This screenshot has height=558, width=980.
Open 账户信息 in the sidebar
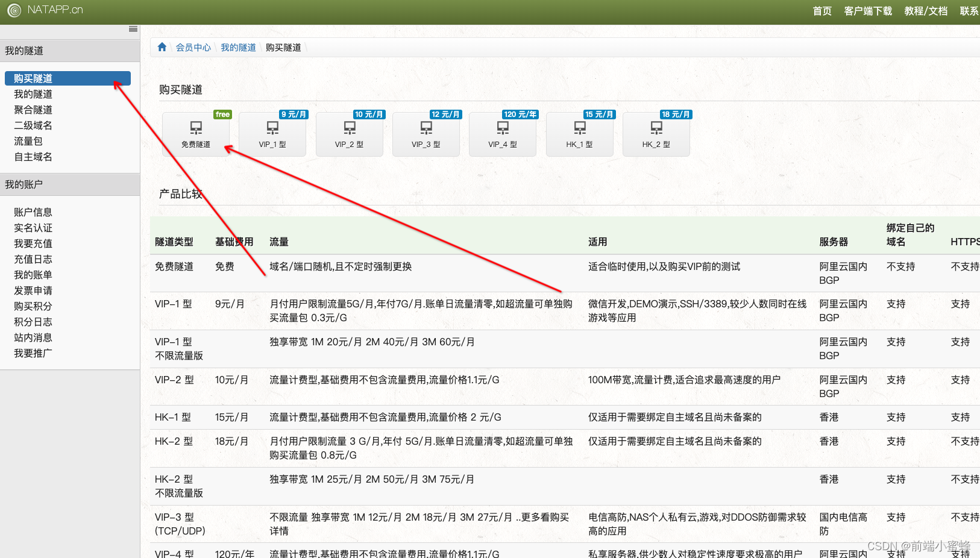point(33,212)
